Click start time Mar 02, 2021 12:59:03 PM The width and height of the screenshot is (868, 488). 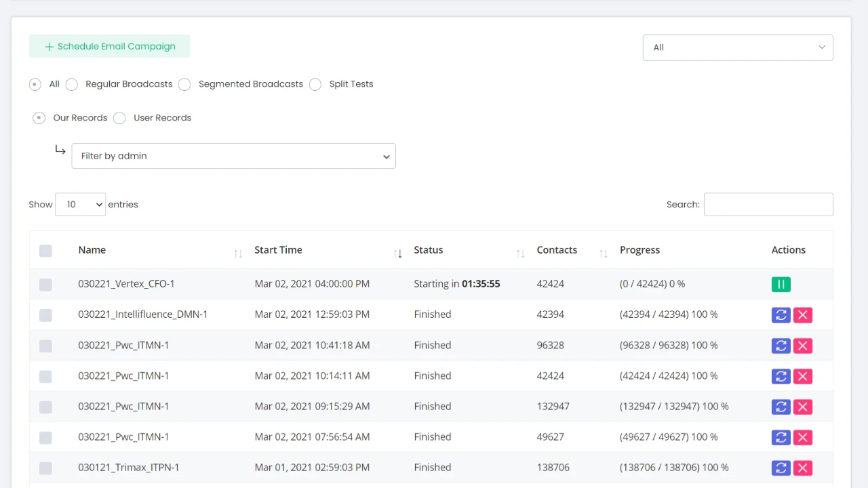(x=312, y=314)
